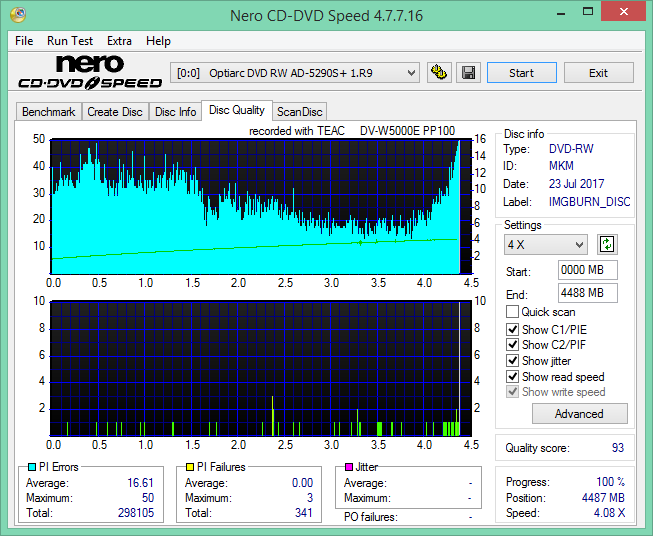Select the Disc Quality tab

click(237, 110)
